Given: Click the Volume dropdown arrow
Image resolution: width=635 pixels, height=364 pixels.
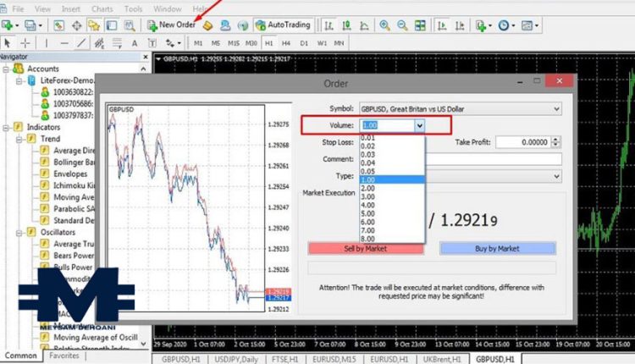Looking at the screenshot, I should [419, 125].
